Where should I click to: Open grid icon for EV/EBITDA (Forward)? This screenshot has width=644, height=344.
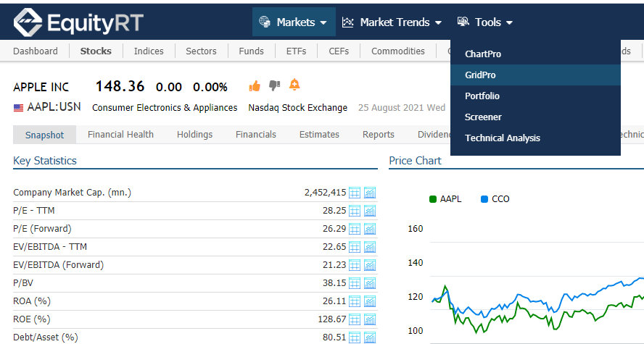[355, 265]
